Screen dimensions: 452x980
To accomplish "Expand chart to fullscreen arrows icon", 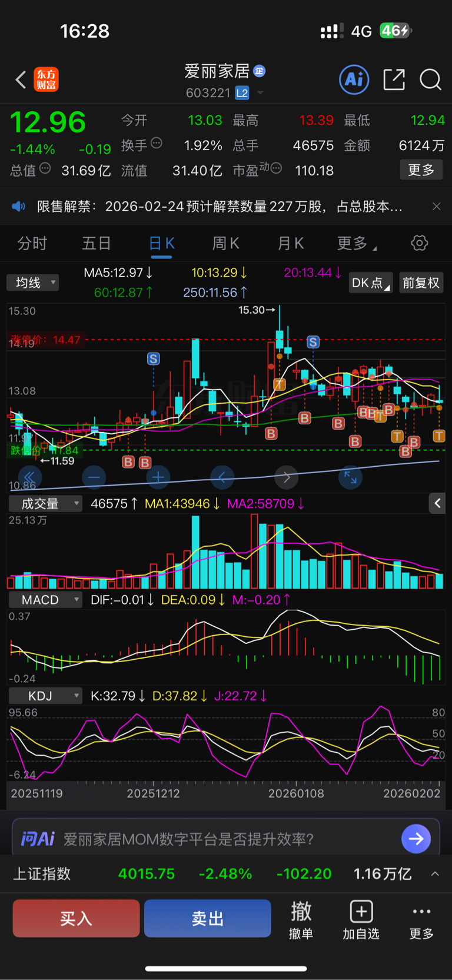I will point(350,477).
